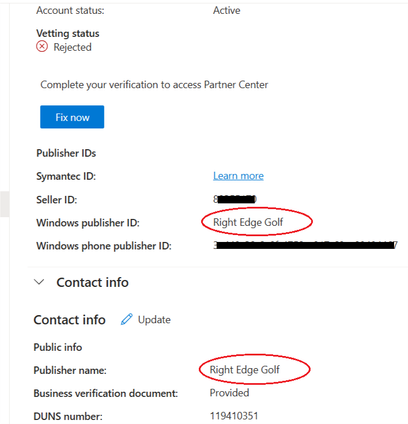
Task: Click the Active account status value
Action: pos(227,10)
